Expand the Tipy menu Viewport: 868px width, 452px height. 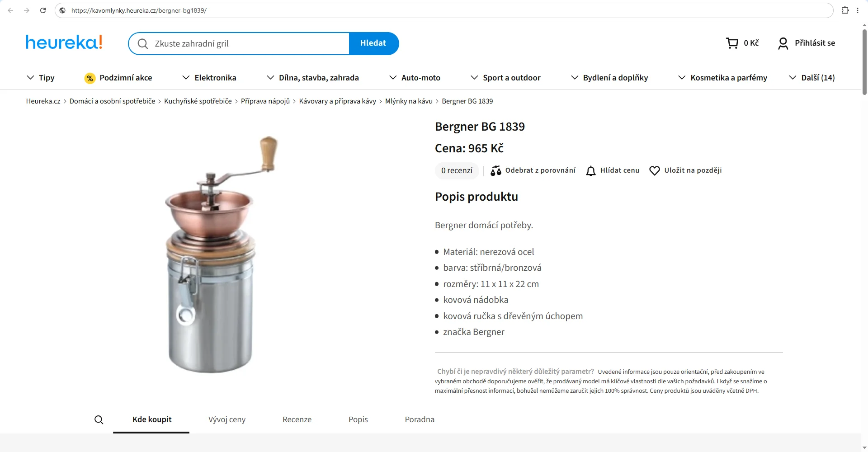(41, 78)
